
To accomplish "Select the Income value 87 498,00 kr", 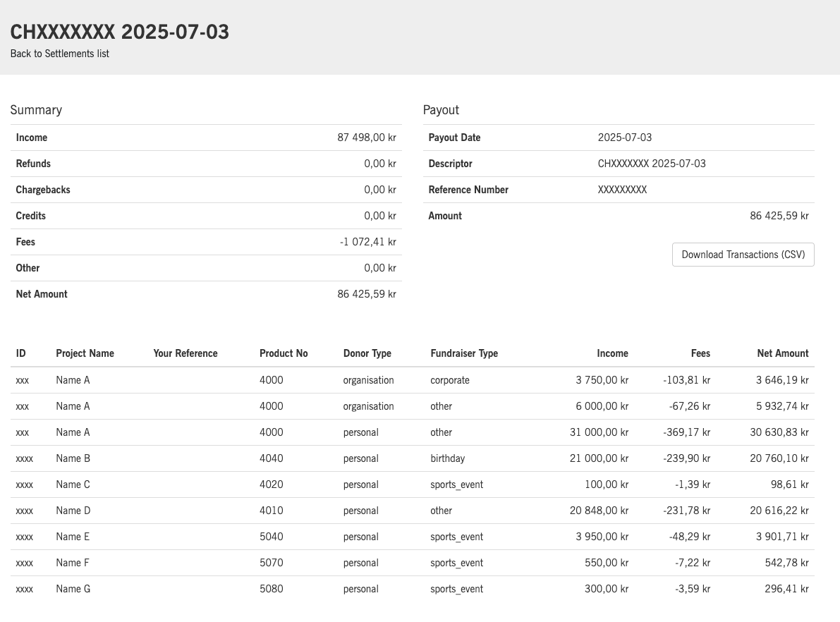I will click(367, 138).
